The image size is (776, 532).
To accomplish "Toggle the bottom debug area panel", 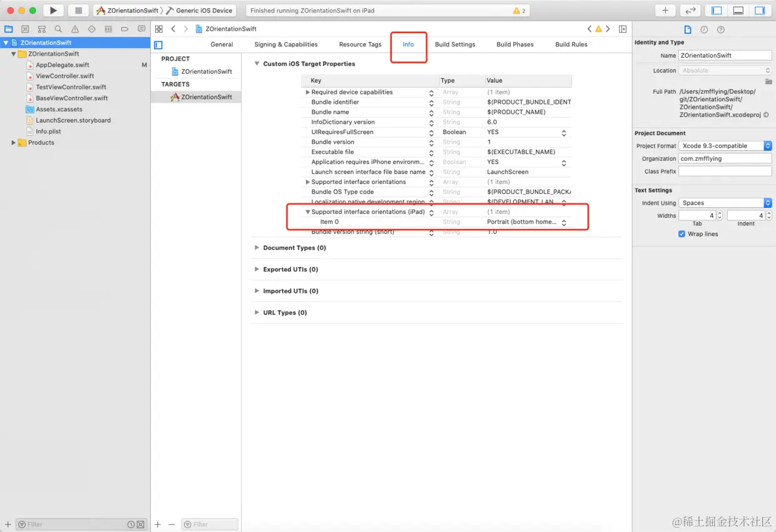I will click(738, 11).
